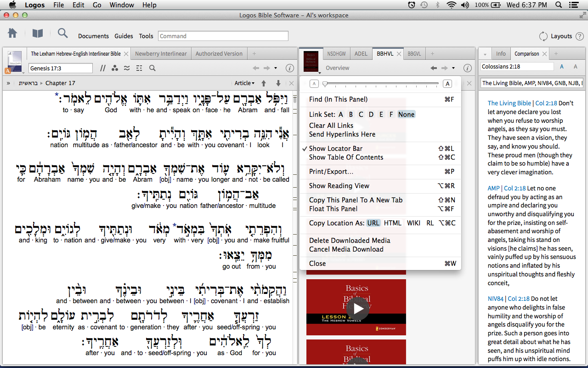Screen dimensions: 588x368
Task: Open BBHVL book cover panel menu
Action: [x=311, y=62]
